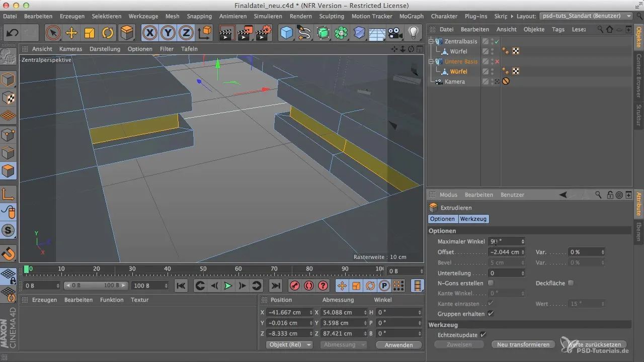This screenshot has height=362, width=644.
Task: Click the timeline marker at frame 0
Action: click(x=26, y=269)
